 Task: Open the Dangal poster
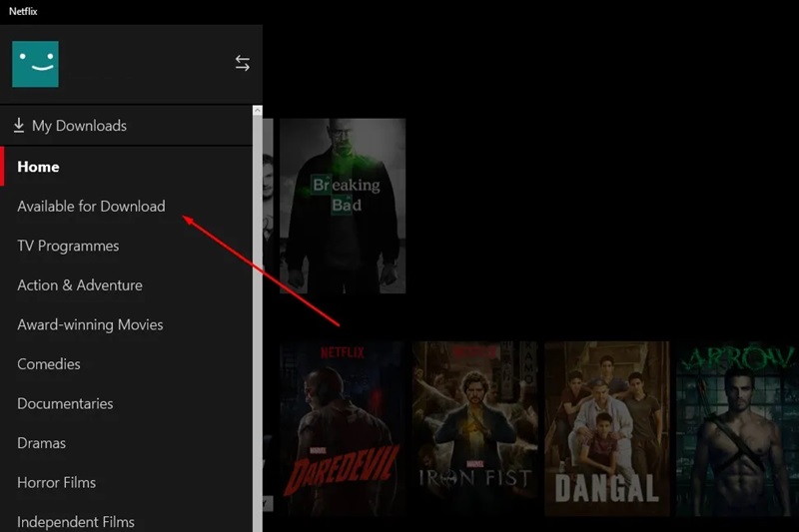coord(607,428)
